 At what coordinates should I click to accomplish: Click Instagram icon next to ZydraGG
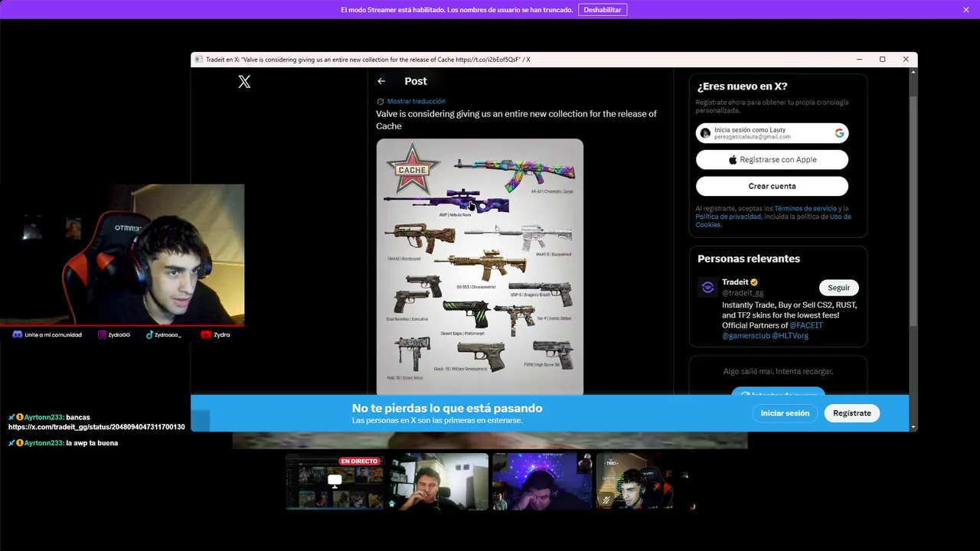tap(102, 334)
